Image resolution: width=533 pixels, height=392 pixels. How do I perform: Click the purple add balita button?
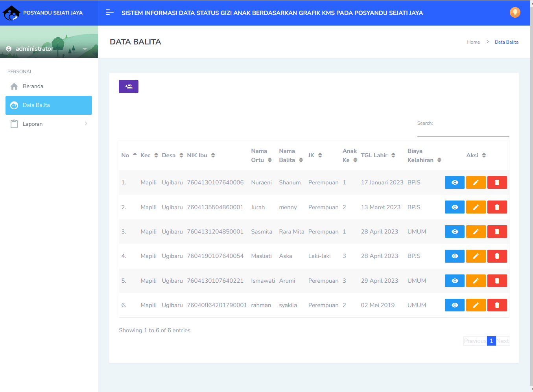click(x=128, y=86)
